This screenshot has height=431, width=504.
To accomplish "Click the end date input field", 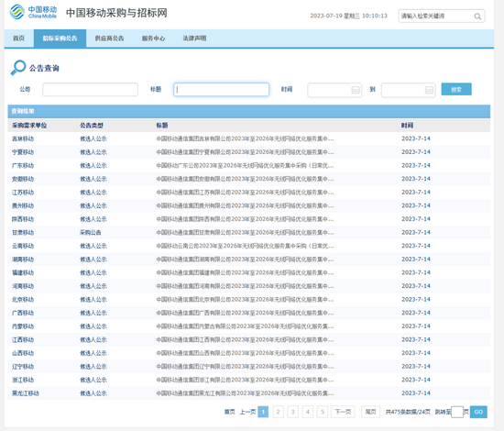I will [408, 90].
